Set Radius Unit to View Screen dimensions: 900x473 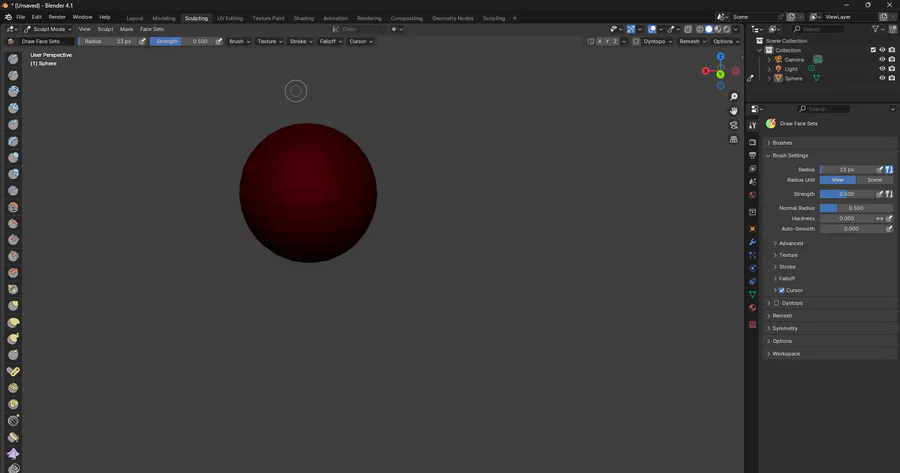(838, 180)
